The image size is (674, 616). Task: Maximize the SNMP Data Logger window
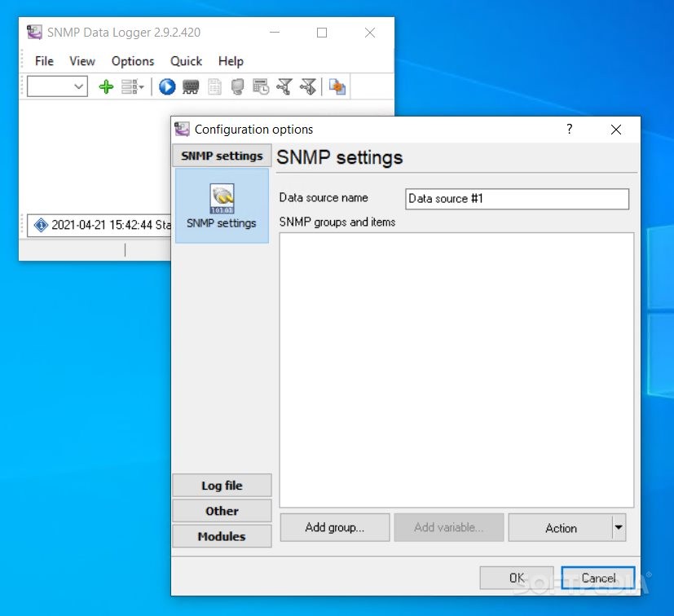322,33
